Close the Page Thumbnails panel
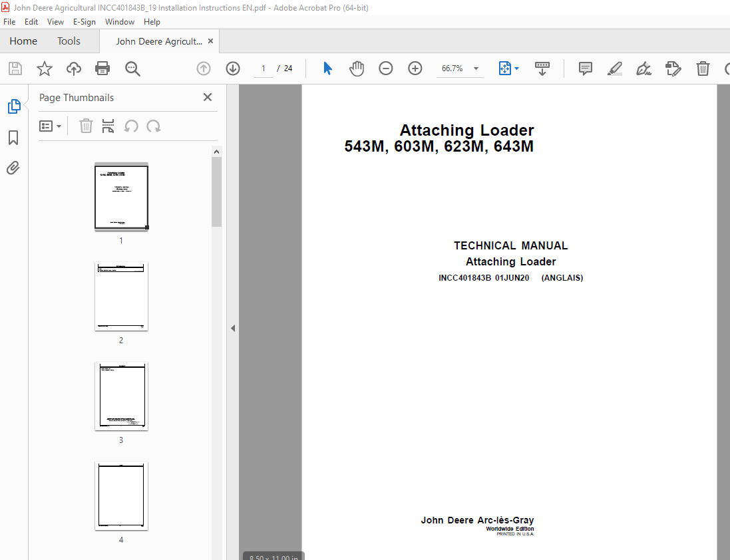 click(208, 97)
